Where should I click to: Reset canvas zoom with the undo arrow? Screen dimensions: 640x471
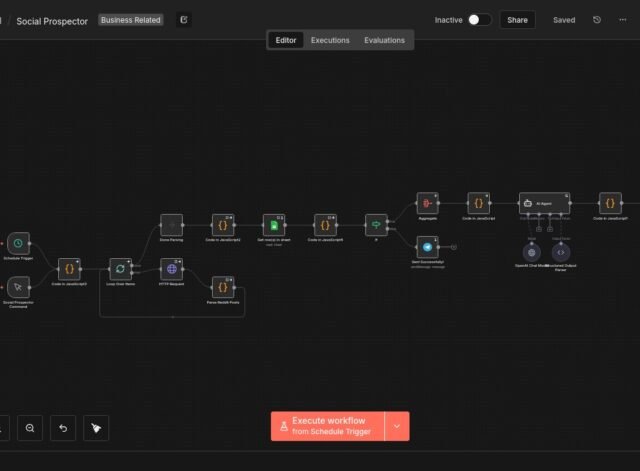[x=63, y=428]
